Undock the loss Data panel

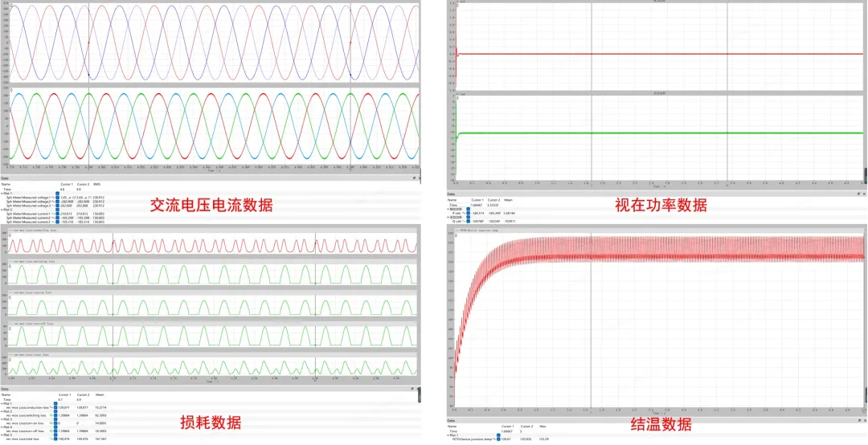pyautogui.click(x=412, y=389)
